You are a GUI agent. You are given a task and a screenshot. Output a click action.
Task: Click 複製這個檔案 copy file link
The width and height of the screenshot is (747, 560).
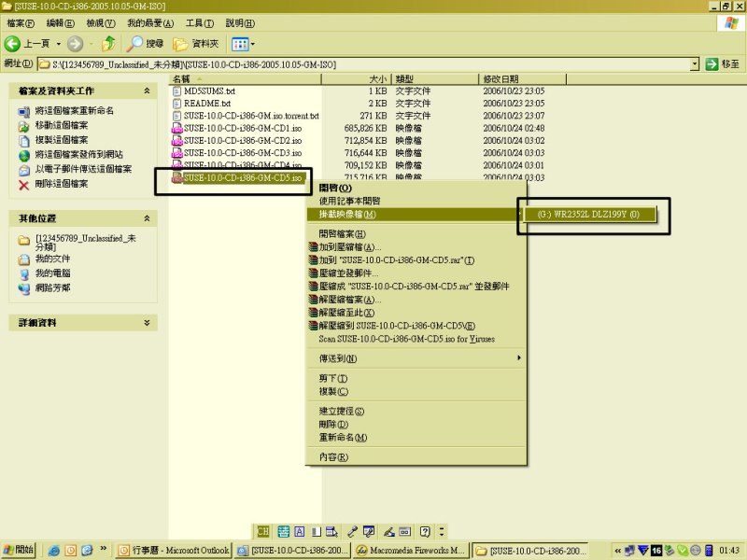point(62,139)
